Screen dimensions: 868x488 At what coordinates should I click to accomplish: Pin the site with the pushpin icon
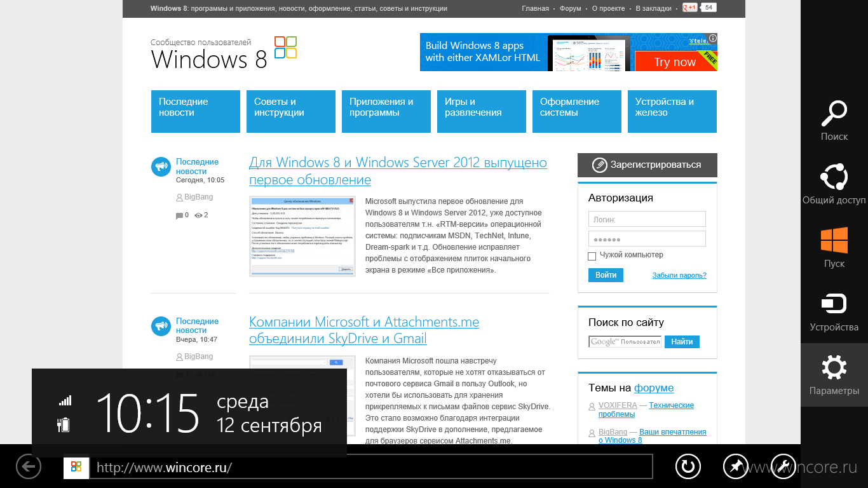click(735, 466)
